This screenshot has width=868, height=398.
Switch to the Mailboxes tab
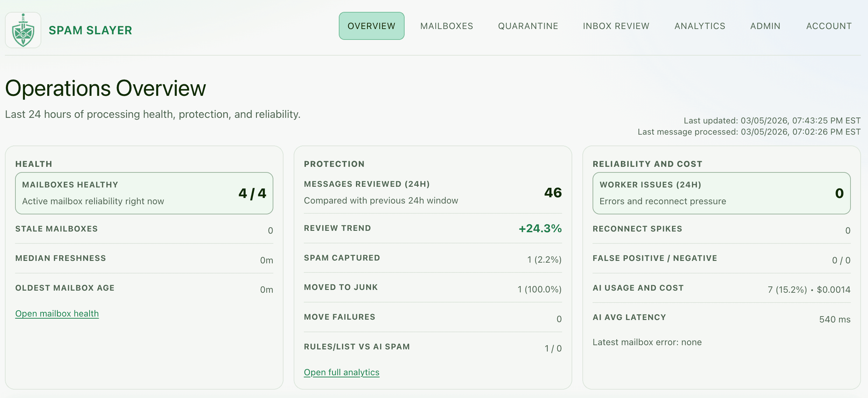click(x=447, y=26)
